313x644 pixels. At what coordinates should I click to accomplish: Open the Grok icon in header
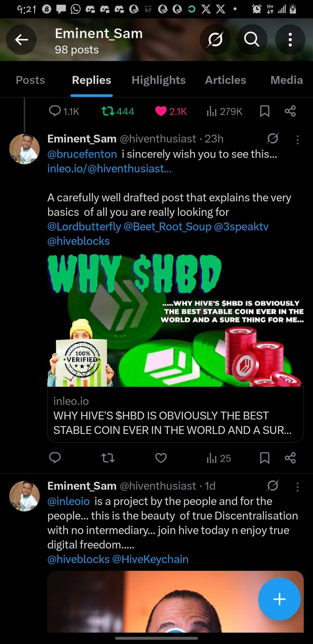click(x=215, y=40)
